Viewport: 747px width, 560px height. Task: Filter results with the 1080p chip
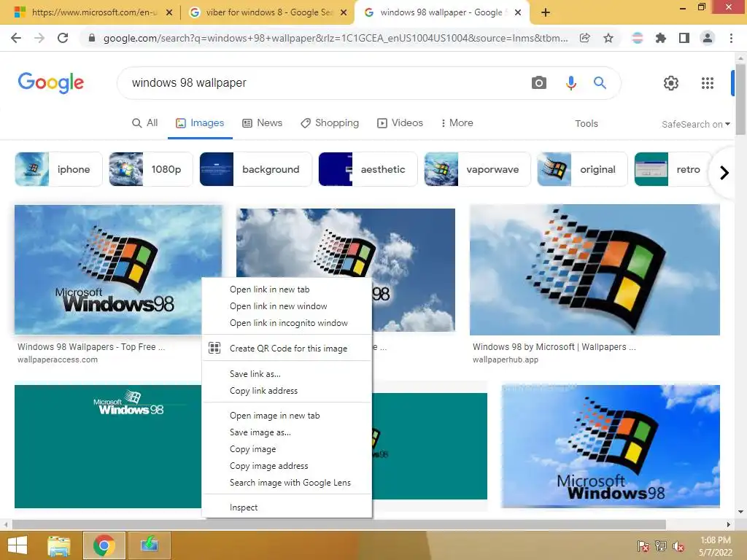pyautogui.click(x=150, y=169)
